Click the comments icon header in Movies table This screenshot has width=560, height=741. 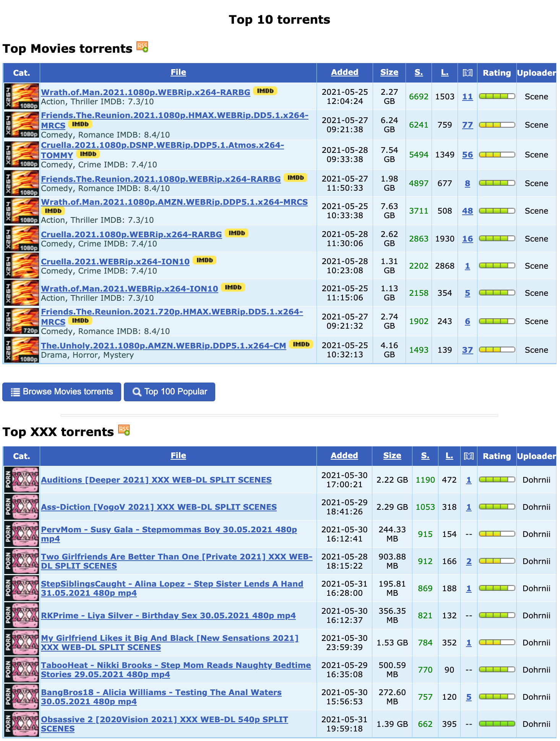pos(467,73)
